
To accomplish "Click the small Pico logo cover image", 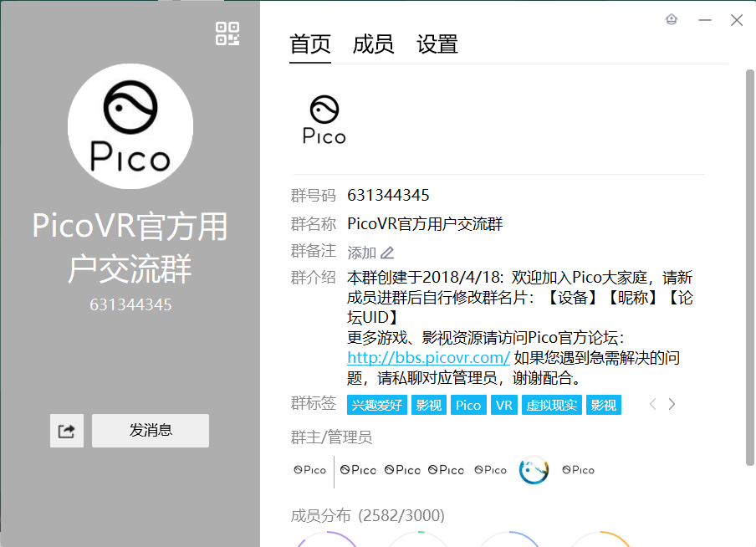I will pos(324,120).
